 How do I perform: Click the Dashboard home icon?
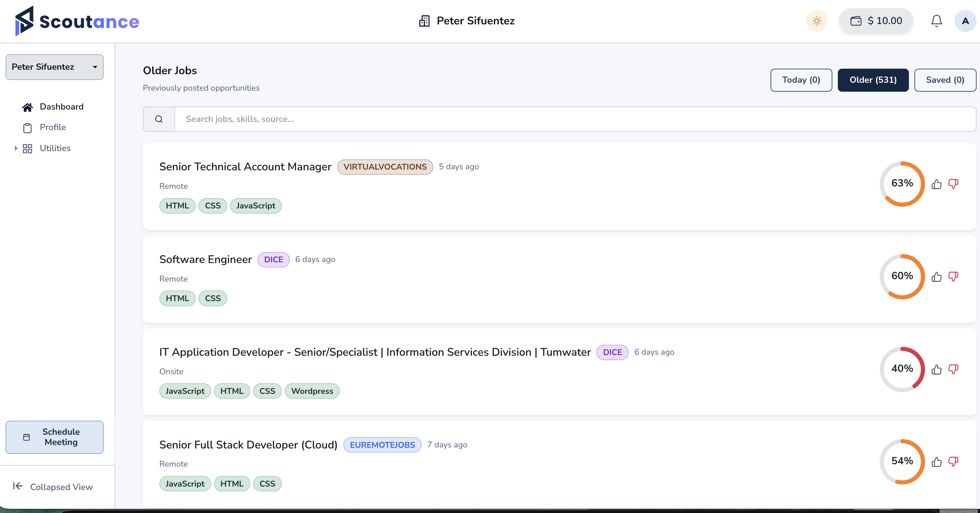pos(27,107)
